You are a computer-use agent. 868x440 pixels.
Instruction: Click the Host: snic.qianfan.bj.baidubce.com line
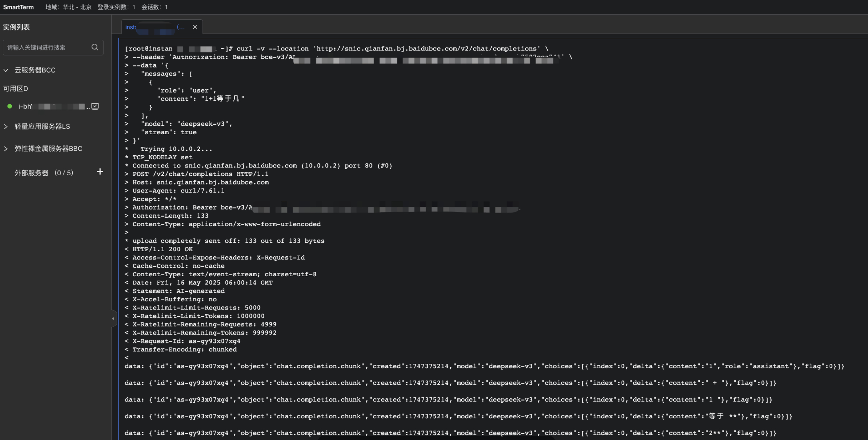196,182
